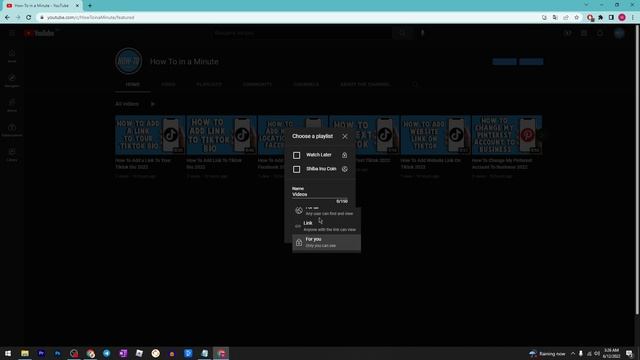Image resolution: width=640 pixels, height=360 pixels.
Task: Close the Choose a playlist dialog
Action: [345, 136]
